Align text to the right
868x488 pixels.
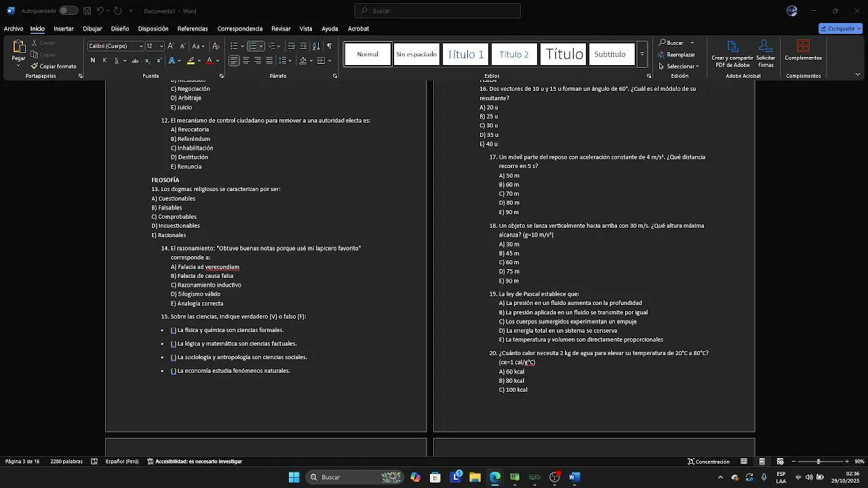click(x=258, y=61)
